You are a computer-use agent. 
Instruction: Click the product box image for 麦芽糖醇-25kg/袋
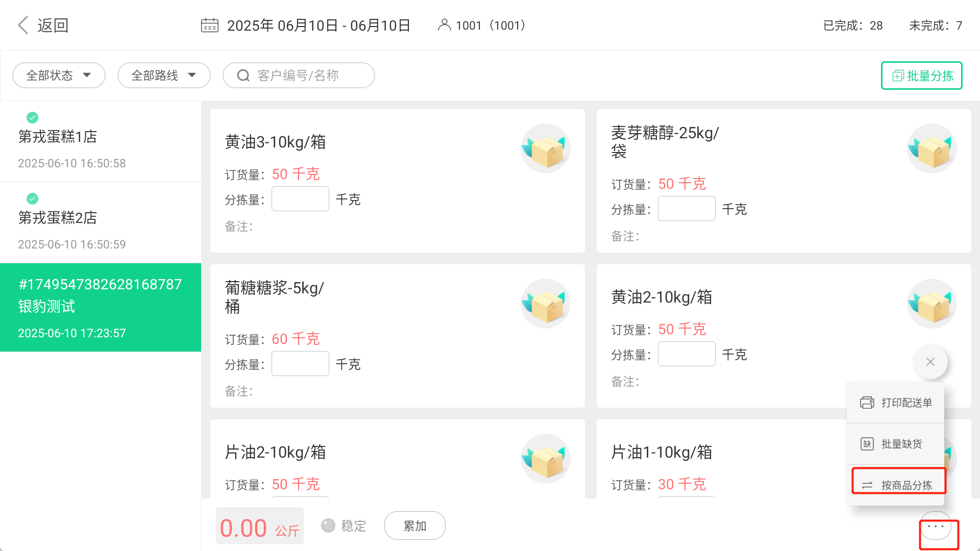932,148
